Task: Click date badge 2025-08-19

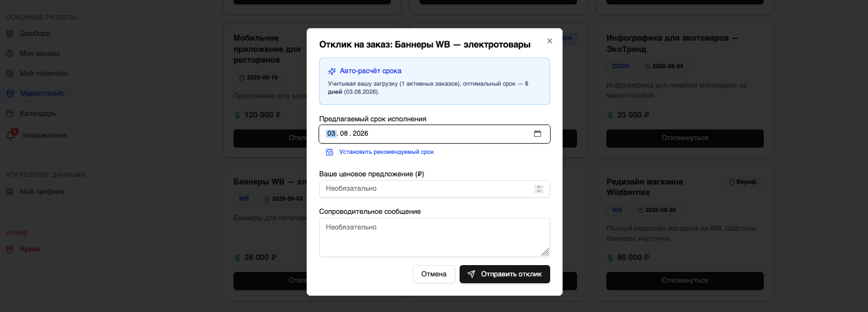Action: click(x=259, y=78)
